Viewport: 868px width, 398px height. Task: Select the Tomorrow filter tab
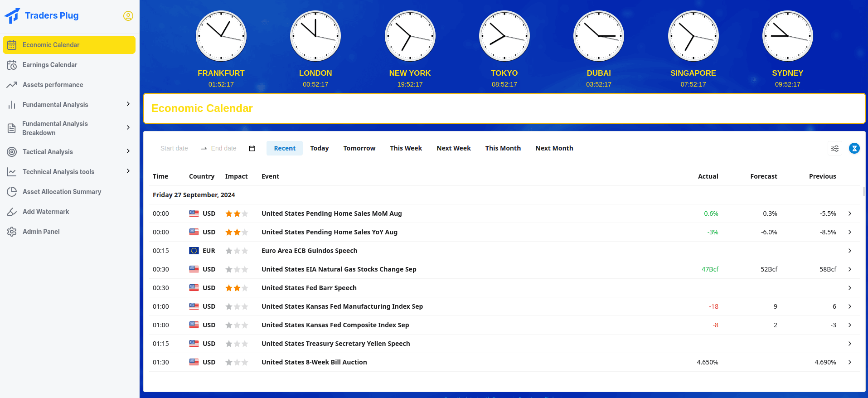pos(359,148)
